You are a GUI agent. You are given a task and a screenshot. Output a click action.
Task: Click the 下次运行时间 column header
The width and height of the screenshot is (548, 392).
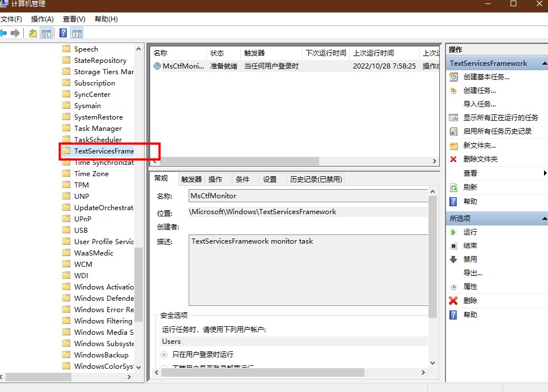(x=326, y=53)
